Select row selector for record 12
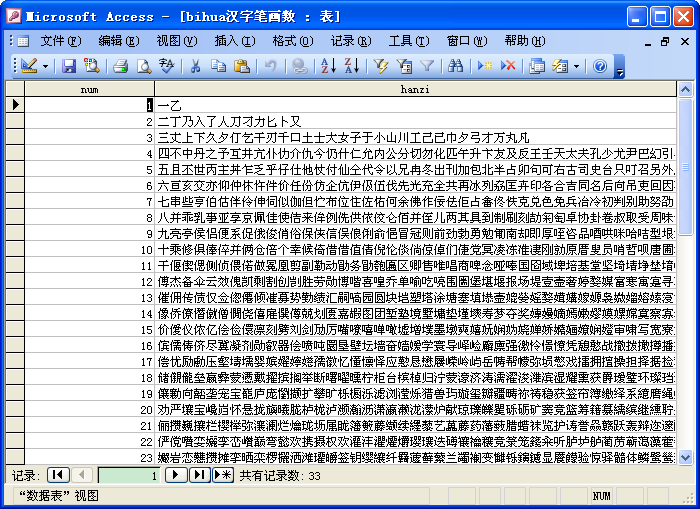Viewport: 700px width, 509px height. [x=15, y=281]
